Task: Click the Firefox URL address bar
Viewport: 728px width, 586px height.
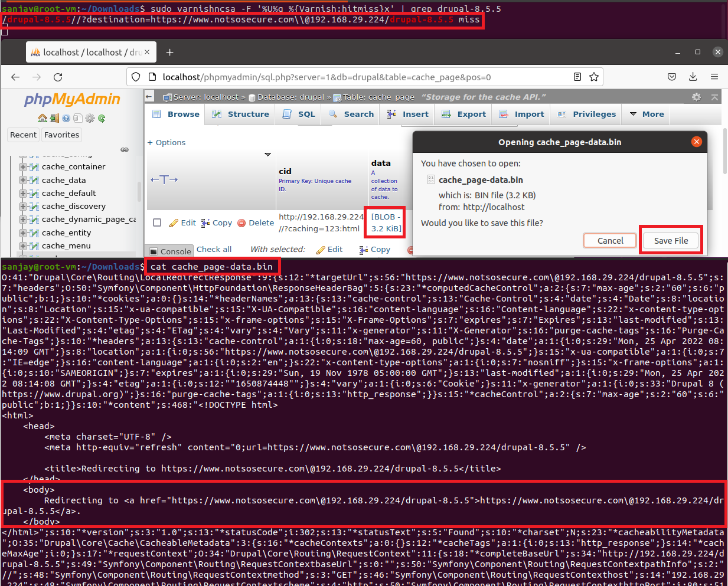Action: point(354,77)
